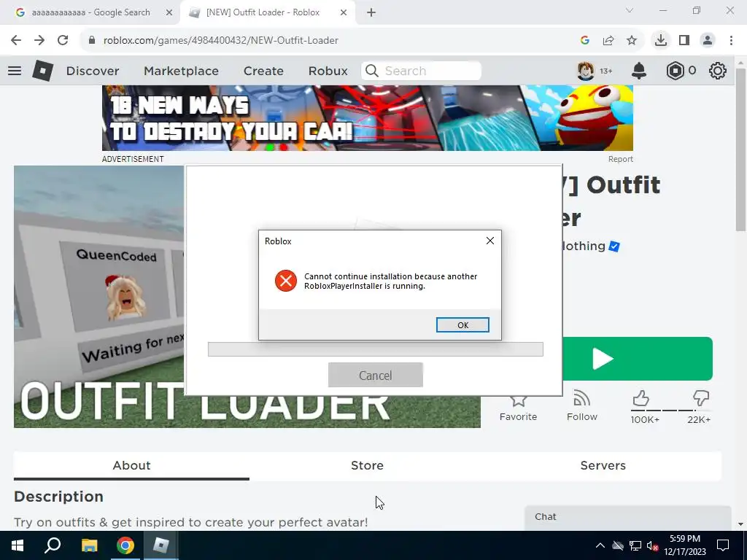The image size is (747, 560).
Task: Click the address bar URL
Action: pyautogui.click(x=220, y=41)
